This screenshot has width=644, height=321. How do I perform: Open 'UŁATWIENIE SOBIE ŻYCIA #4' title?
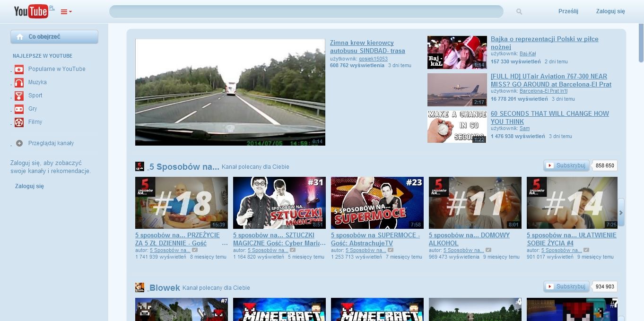[x=572, y=239]
